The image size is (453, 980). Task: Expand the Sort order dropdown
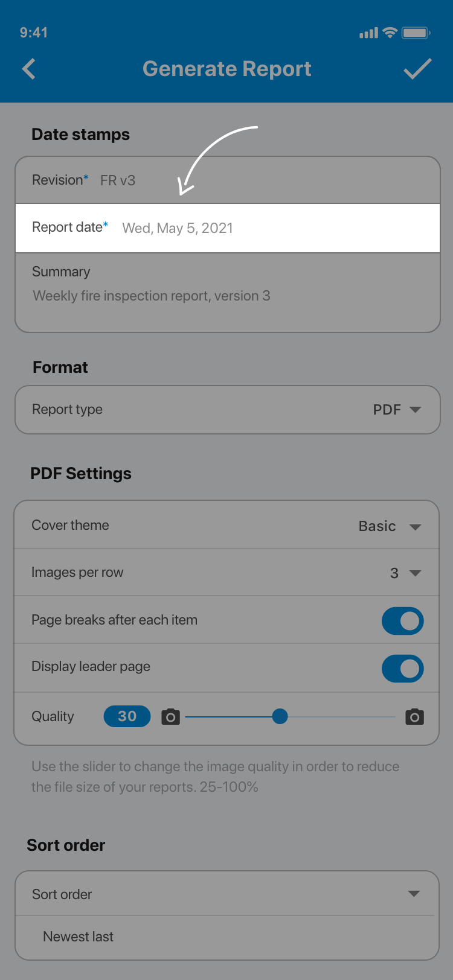413,894
